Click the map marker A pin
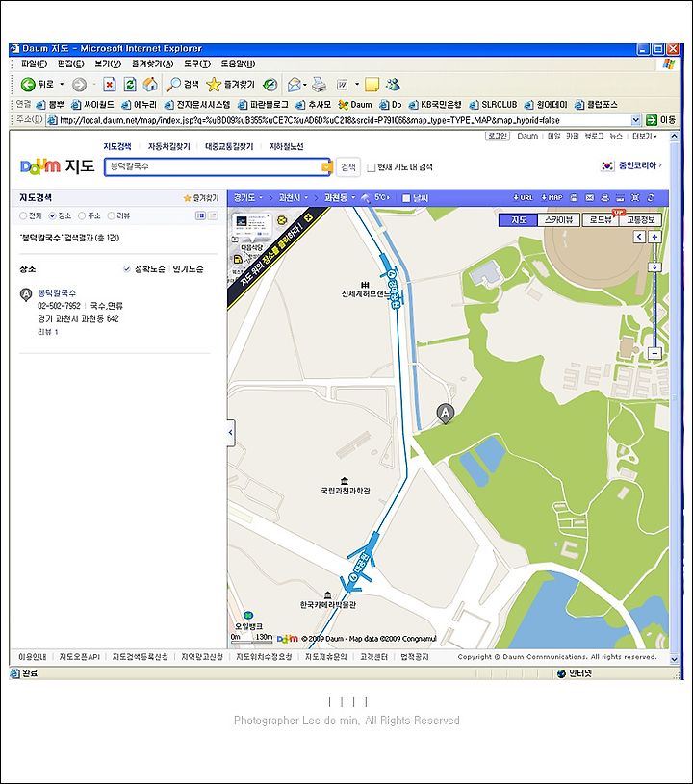This screenshot has height=784, width=693. [x=446, y=414]
